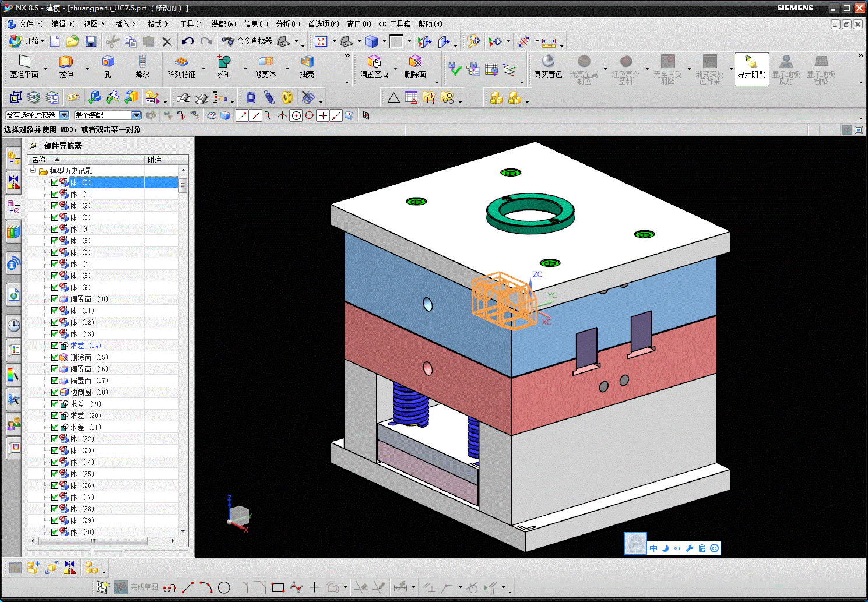Click the 删除面 (Delete Face) icon
This screenshot has width=868, height=602.
pyautogui.click(x=415, y=61)
